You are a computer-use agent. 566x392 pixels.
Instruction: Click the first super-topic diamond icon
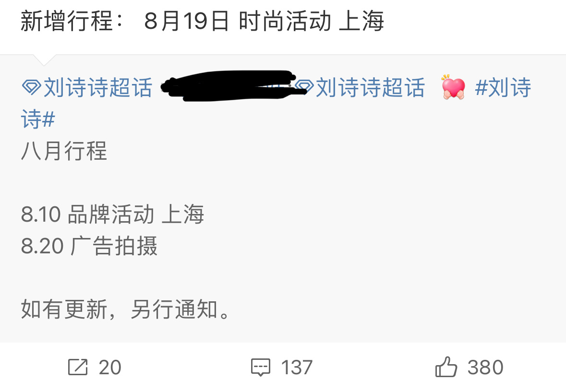click(31, 87)
